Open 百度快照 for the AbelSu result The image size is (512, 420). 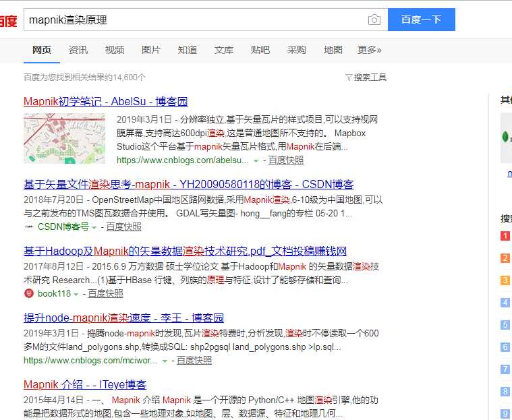286,160
